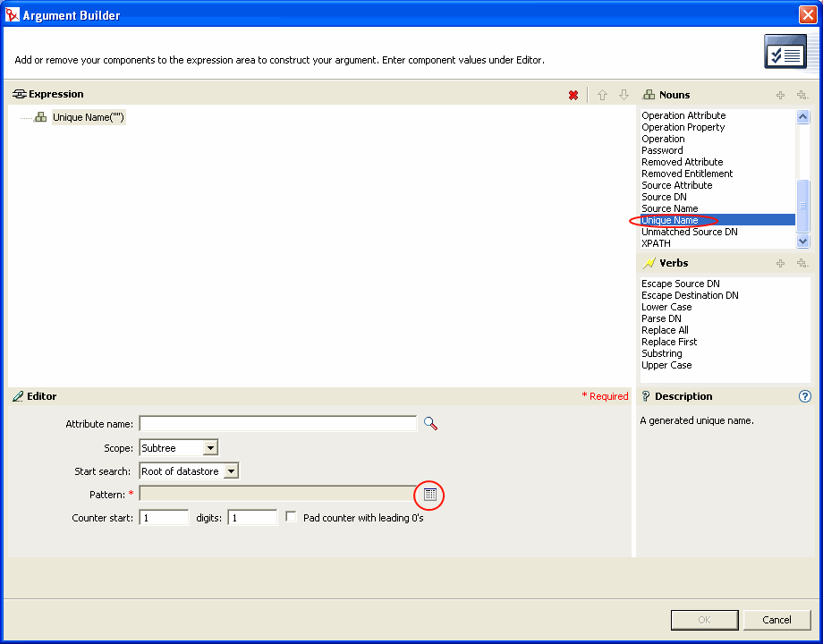Select Operation Attribute noun

pos(683,115)
